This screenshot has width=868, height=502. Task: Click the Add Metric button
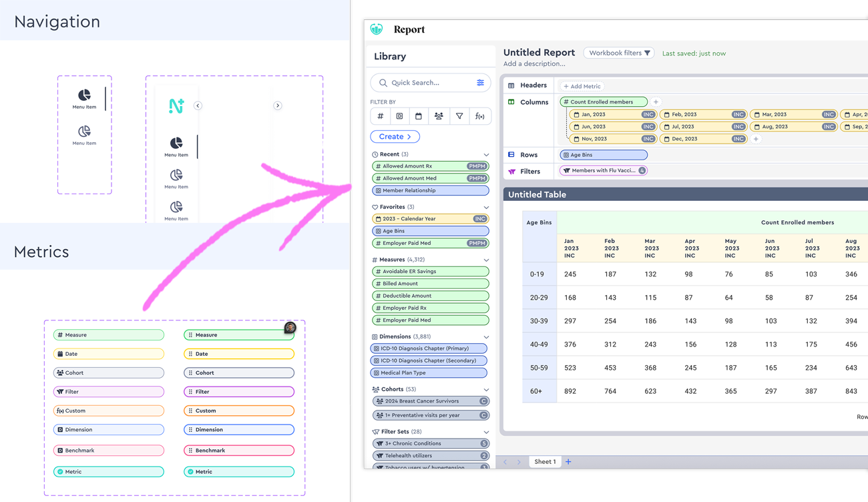[582, 86]
